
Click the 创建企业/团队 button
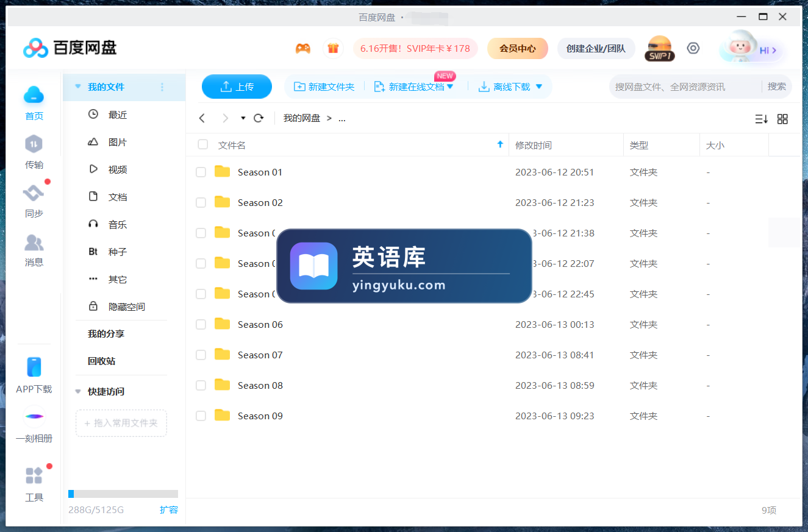[x=596, y=48]
